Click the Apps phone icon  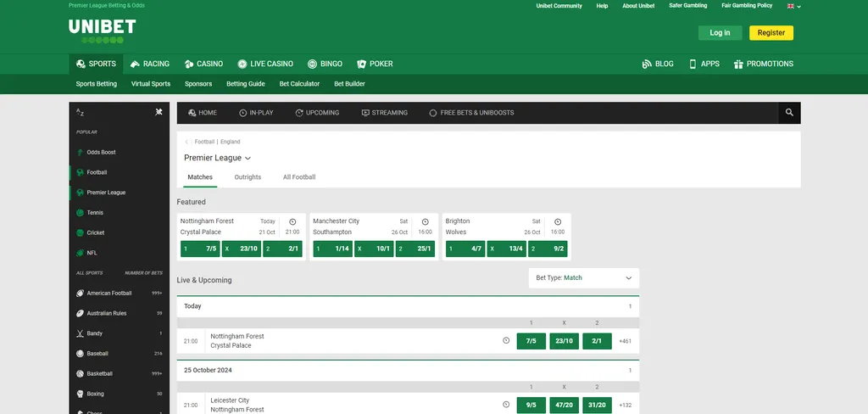pos(693,64)
